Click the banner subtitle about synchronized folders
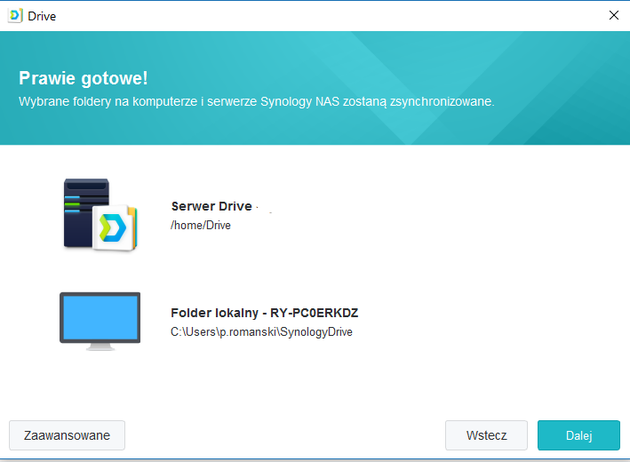Image resolution: width=630 pixels, height=462 pixels. coord(256,102)
